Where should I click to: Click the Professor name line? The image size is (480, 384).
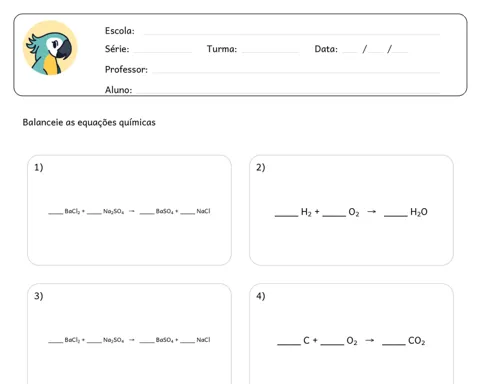tap(296, 72)
